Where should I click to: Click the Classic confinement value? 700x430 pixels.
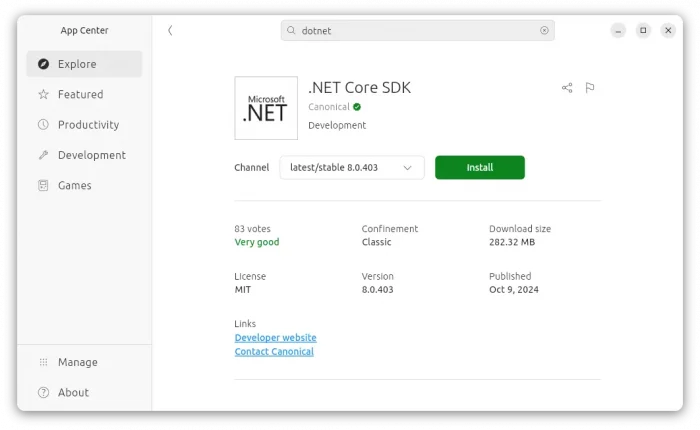tap(376, 242)
